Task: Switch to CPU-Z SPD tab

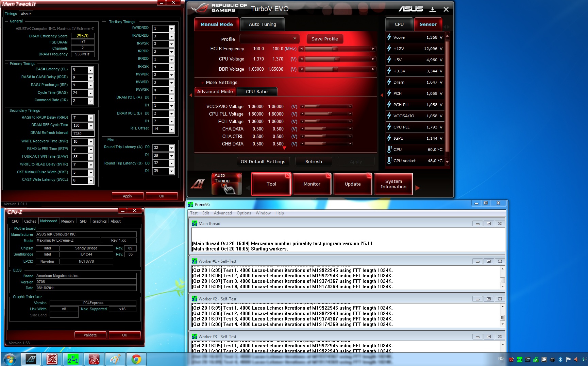Action: click(83, 221)
